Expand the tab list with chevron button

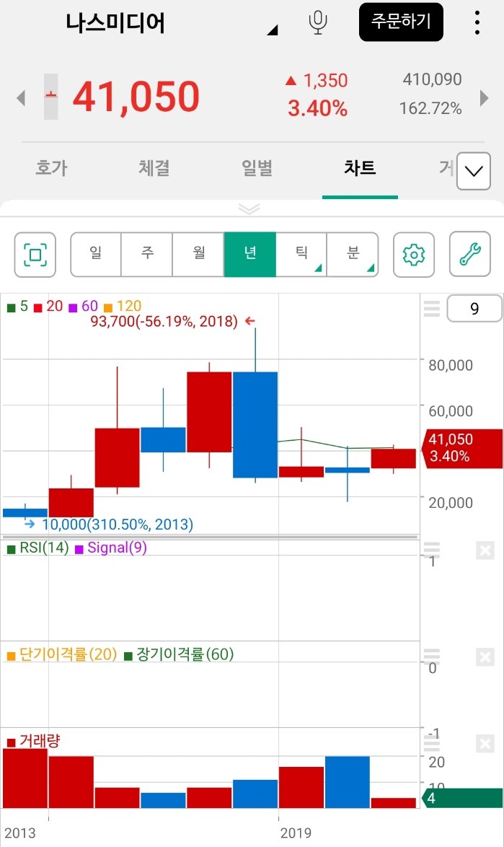pos(473,171)
